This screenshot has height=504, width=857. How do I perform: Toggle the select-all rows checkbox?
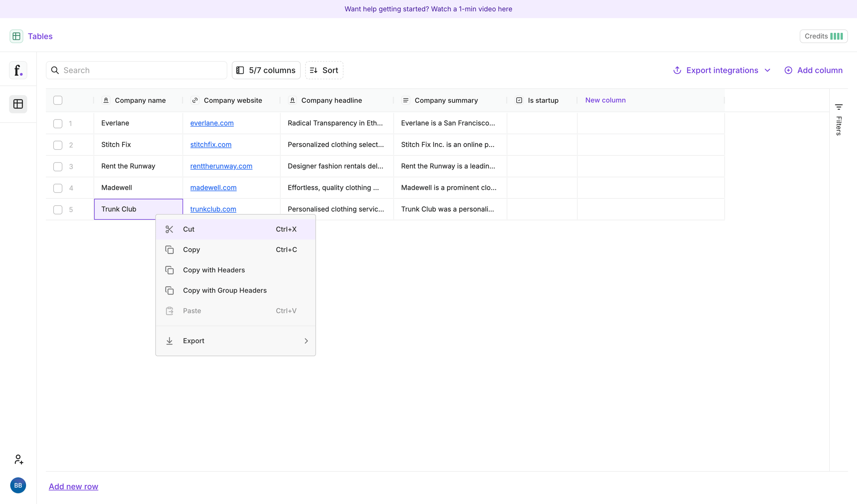[58, 100]
